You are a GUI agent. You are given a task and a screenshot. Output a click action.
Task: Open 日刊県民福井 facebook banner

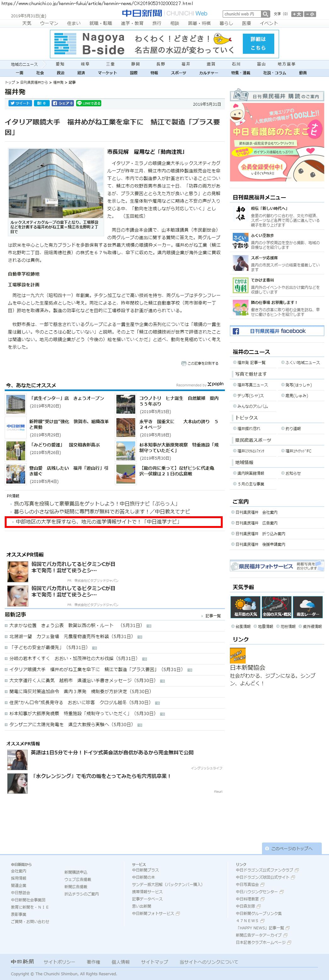point(277,331)
